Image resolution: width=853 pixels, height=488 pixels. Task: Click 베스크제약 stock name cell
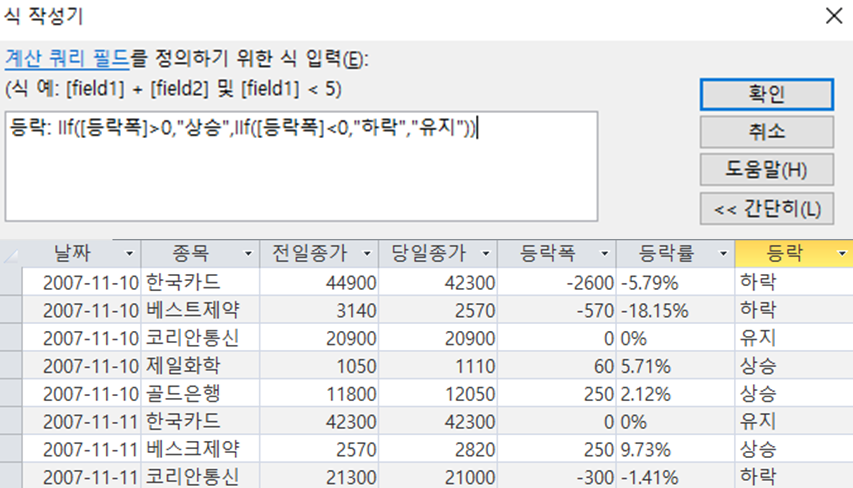pyautogui.click(x=200, y=449)
